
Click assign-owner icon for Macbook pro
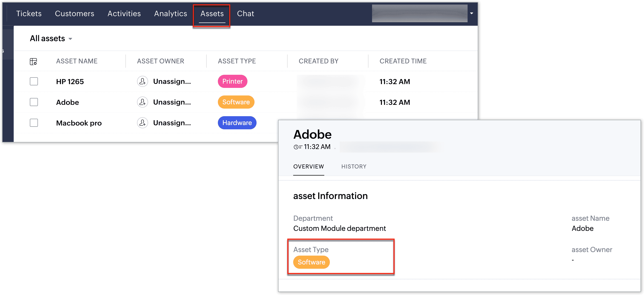(x=143, y=123)
